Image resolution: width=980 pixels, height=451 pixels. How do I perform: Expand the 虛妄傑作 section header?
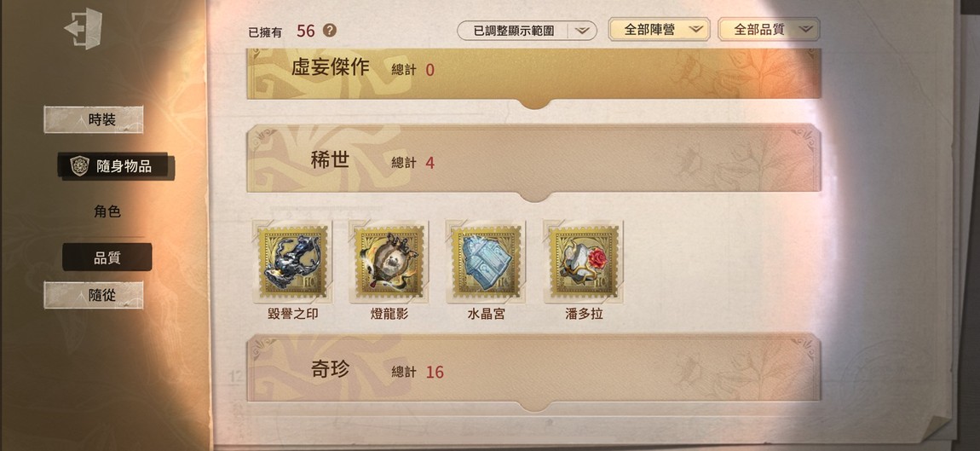(533, 74)
